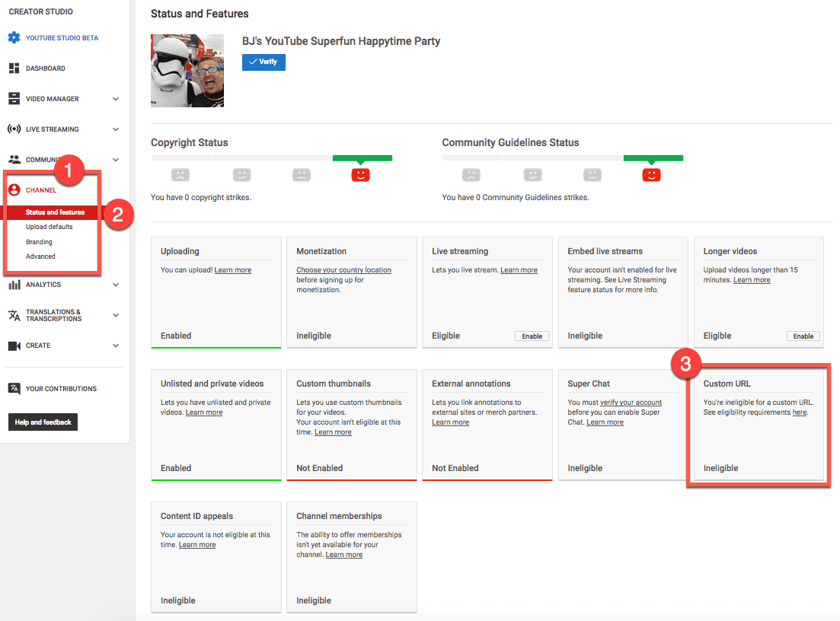Click the Verify button under channel name

tap(263, 62)
